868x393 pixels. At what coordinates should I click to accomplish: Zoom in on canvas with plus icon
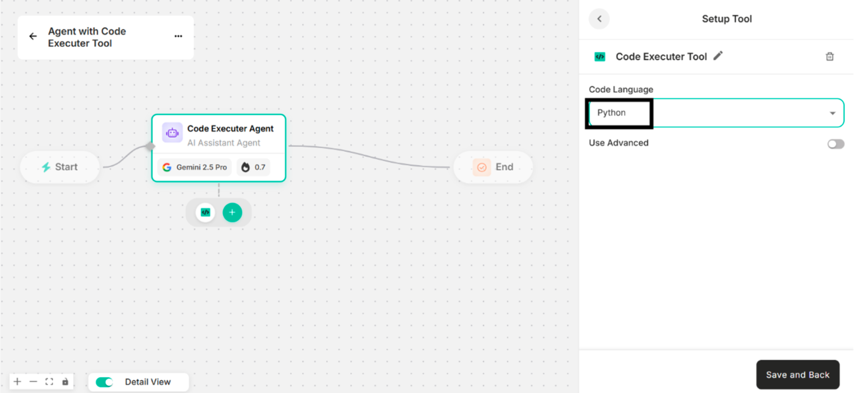(x=17, y=381)
